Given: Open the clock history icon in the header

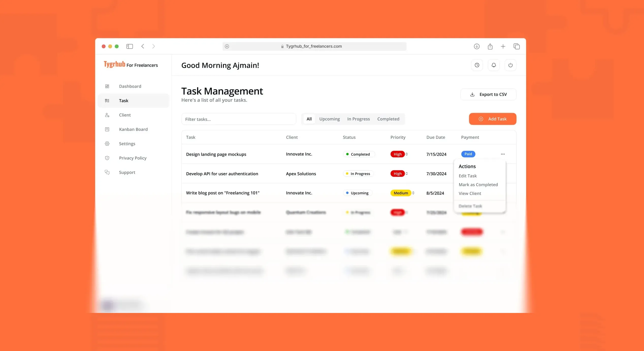Looking at the screenshot, I should pyautogui.click(x=477, y=65).
